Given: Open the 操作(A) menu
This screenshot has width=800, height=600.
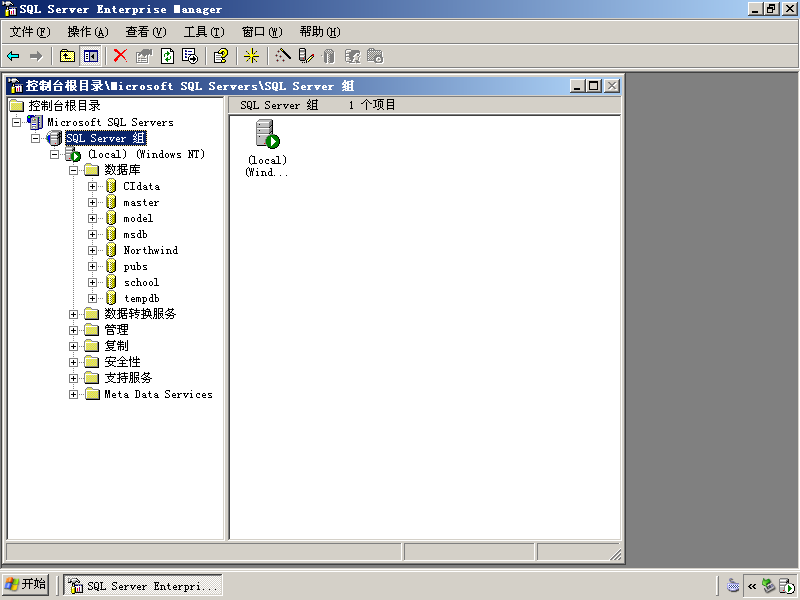Looking at the screenshot, I should (88, 32).
